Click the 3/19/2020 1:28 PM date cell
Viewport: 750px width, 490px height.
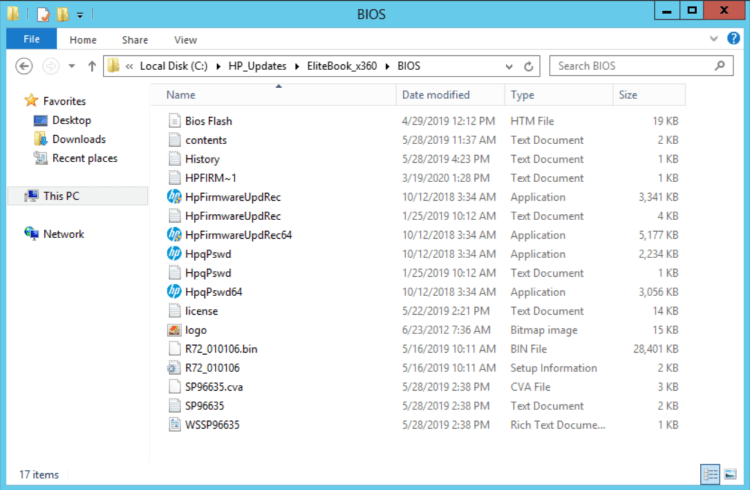[x=446, y=178]
